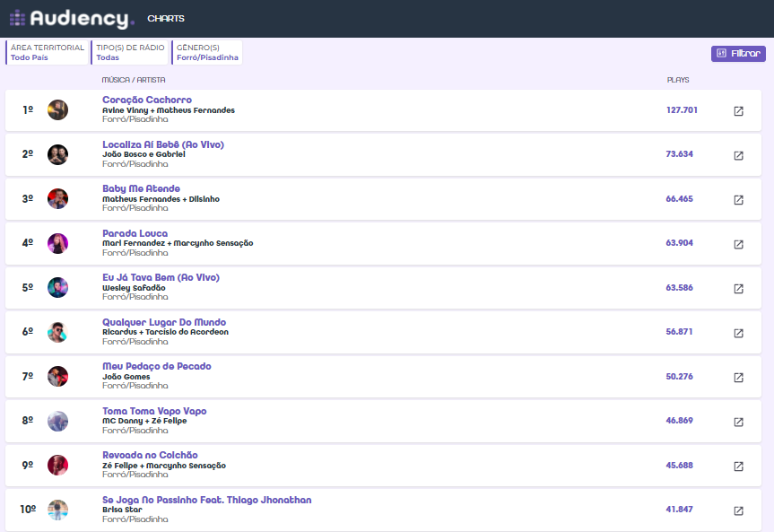The width and height of the screenshot is (774, 532).
Task: Open external link for Toma Toma Vapo Vapo
Action: (738, 423)
